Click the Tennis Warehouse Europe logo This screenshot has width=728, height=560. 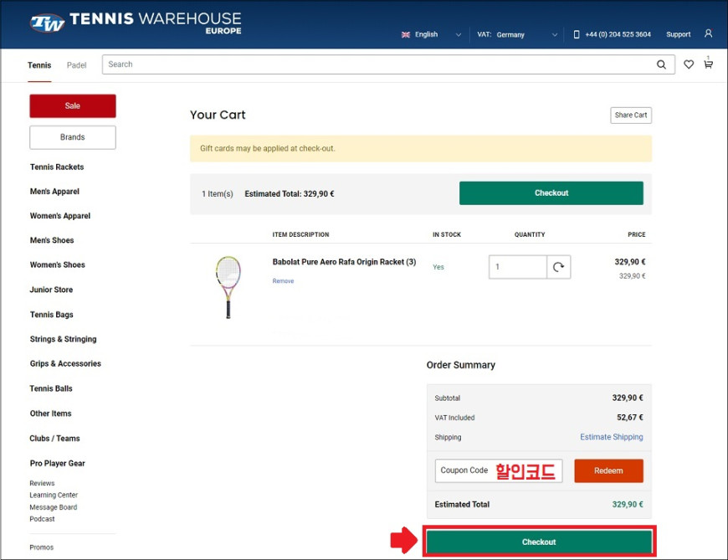136,23
